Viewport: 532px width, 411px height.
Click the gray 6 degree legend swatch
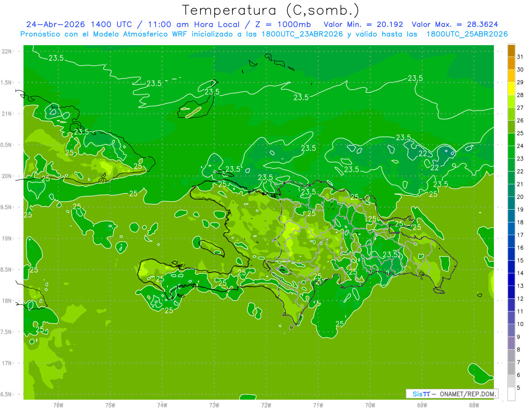pyautogui.click(x=511, y=368)
